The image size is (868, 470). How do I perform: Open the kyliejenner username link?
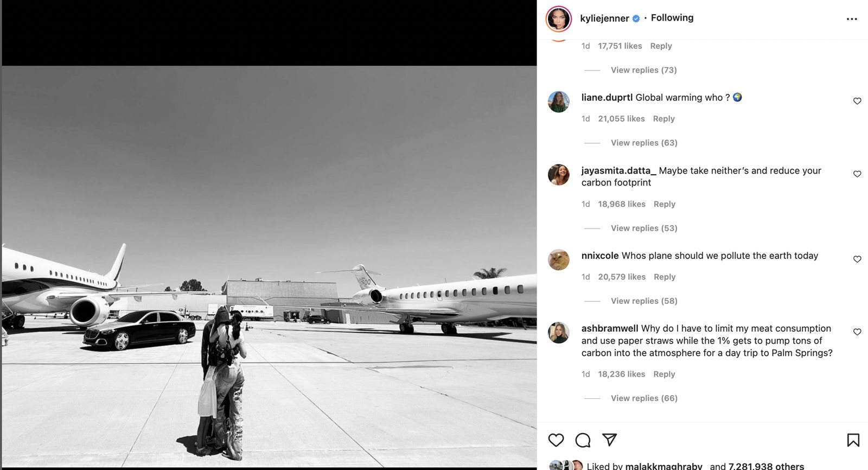[x=604, y=18]
